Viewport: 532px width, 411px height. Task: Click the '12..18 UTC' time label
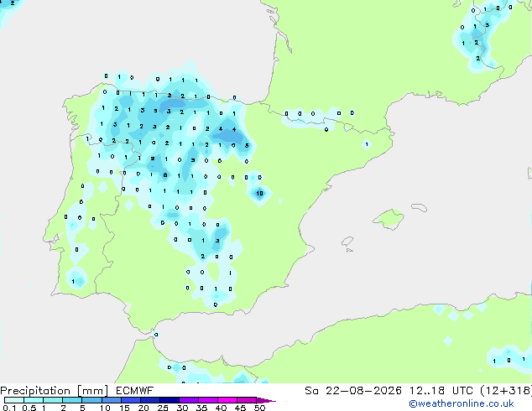[441, 391]
